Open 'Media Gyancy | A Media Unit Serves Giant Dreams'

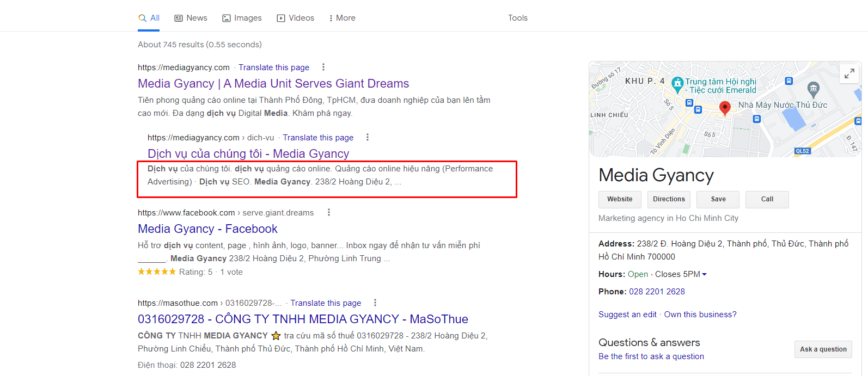tap(273, 83)
